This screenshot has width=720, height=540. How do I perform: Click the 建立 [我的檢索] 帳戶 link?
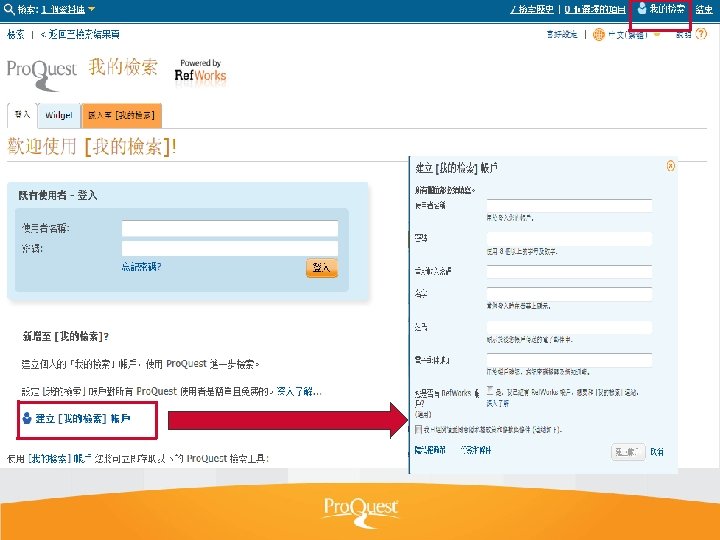pyautogui.click(x=83, y=418)
